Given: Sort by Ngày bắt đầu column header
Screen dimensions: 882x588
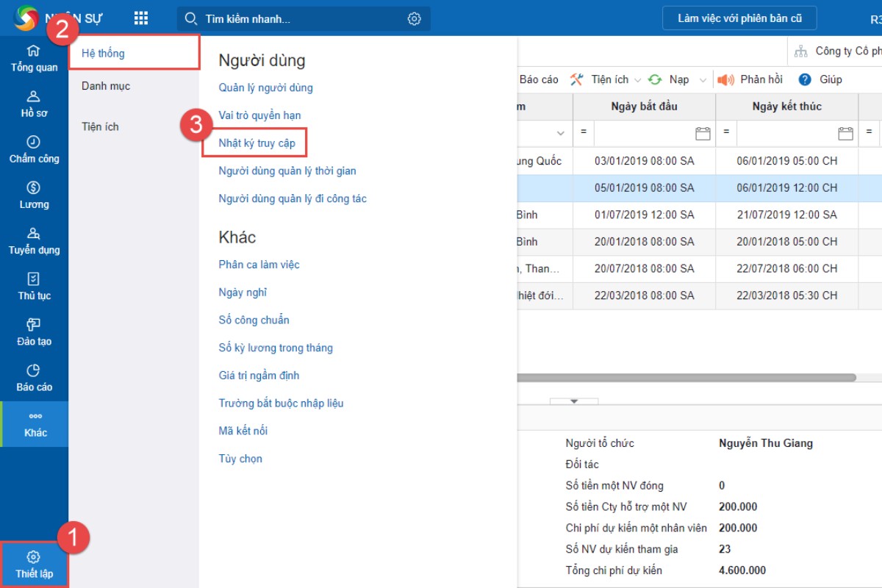Looking at the screenshot, I should [x=644, y=107].
